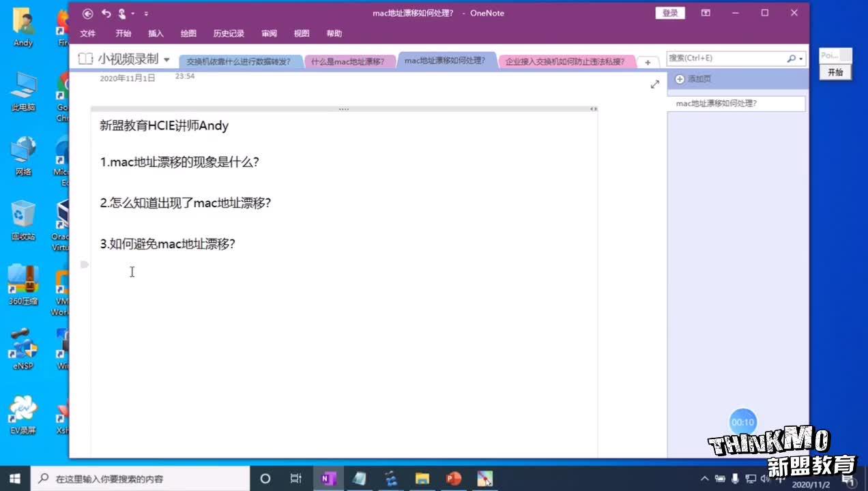Viewport: 868px width, 491px height.
Task: Click 添加页 to add a page
Action: tap(693, 79)
